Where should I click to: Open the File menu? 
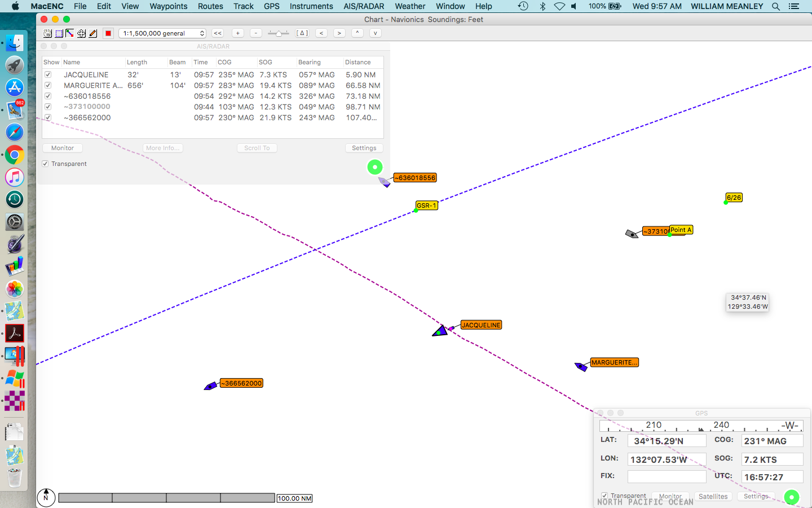80,6
